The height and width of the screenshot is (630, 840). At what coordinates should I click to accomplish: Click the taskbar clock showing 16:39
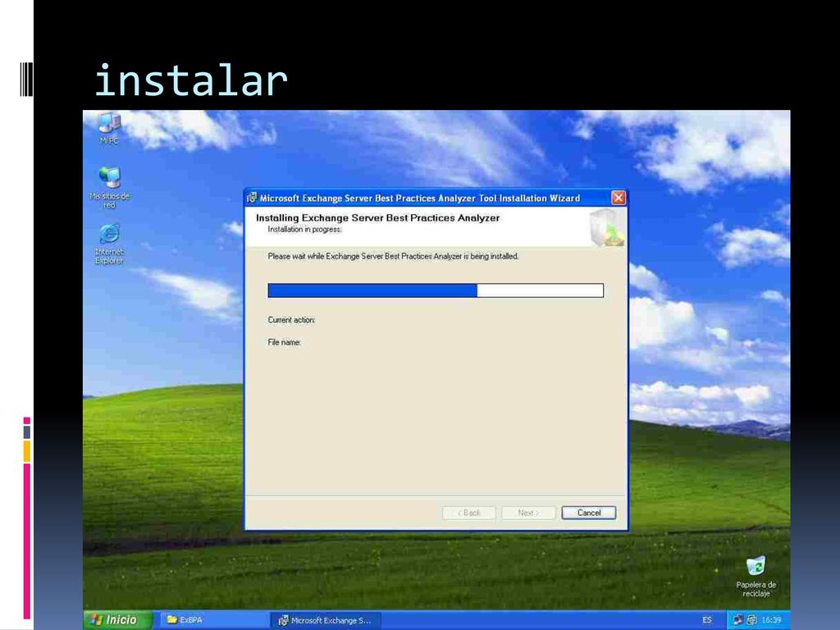[771, 620]
